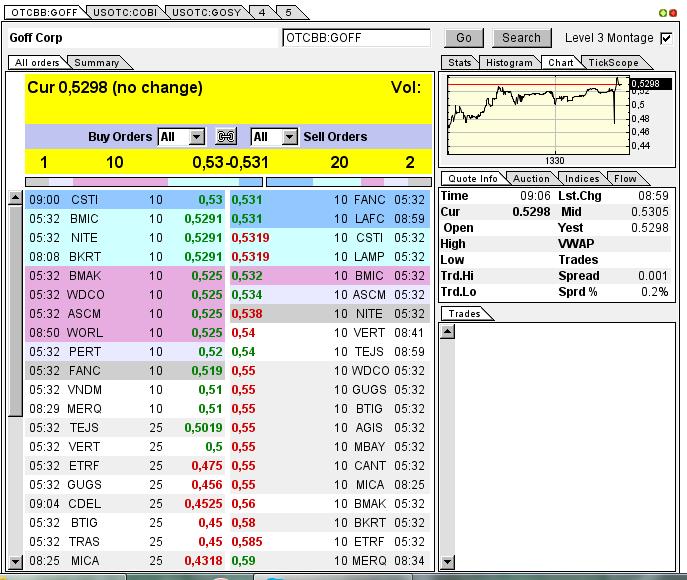This screenshot has width=687, height=580.
Task: Select the BKRT buy order row at 08:08
Action: (x=125, y=257)
